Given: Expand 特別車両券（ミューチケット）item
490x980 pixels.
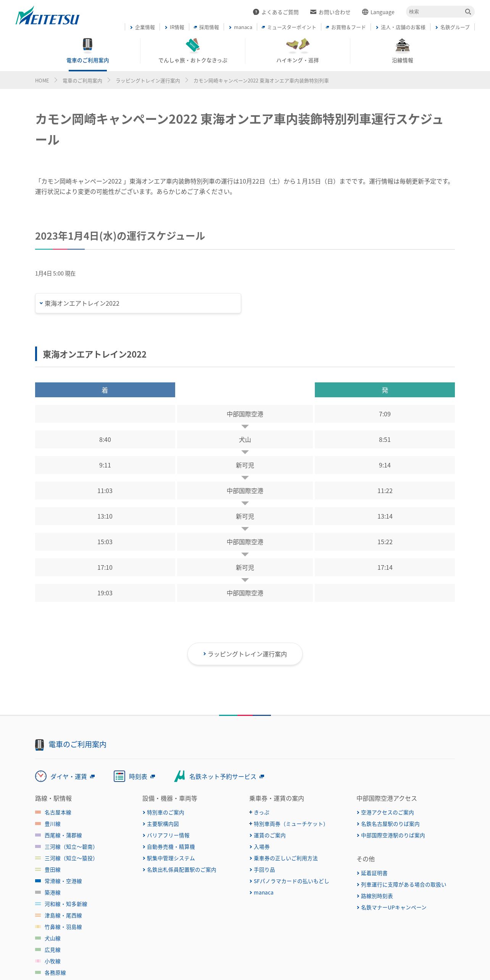Looking at the screenshot, I should (x=287, y=824).
